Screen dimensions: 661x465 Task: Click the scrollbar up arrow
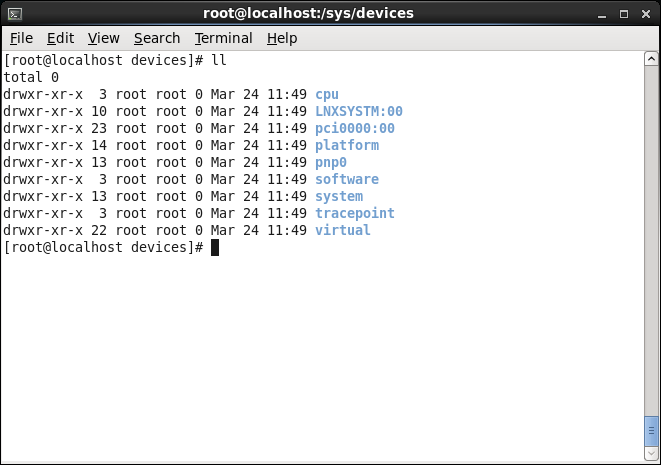651,59
